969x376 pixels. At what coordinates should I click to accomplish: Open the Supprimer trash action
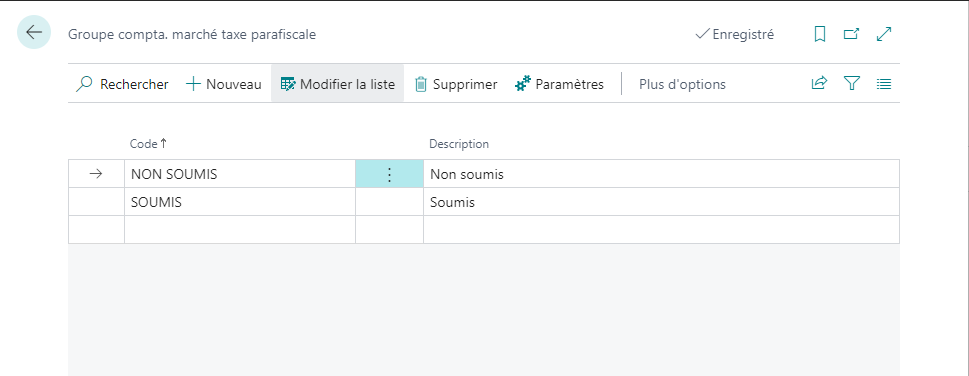click(x=456, y=84)
